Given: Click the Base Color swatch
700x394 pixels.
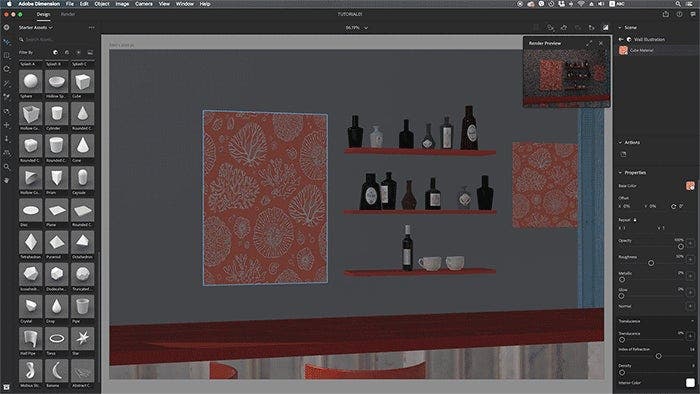Looking at the screenshot, I should [690, 186].
